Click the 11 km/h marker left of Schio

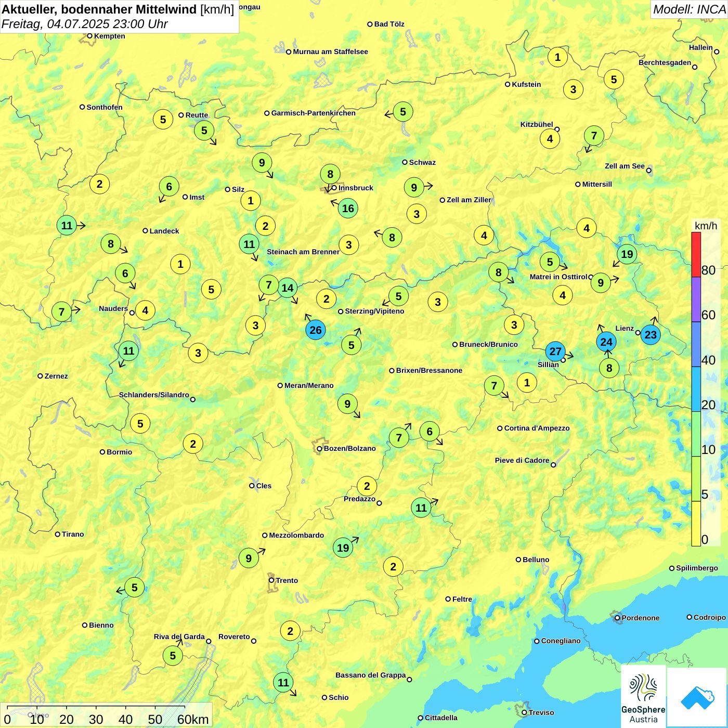(x=283, y=682)
